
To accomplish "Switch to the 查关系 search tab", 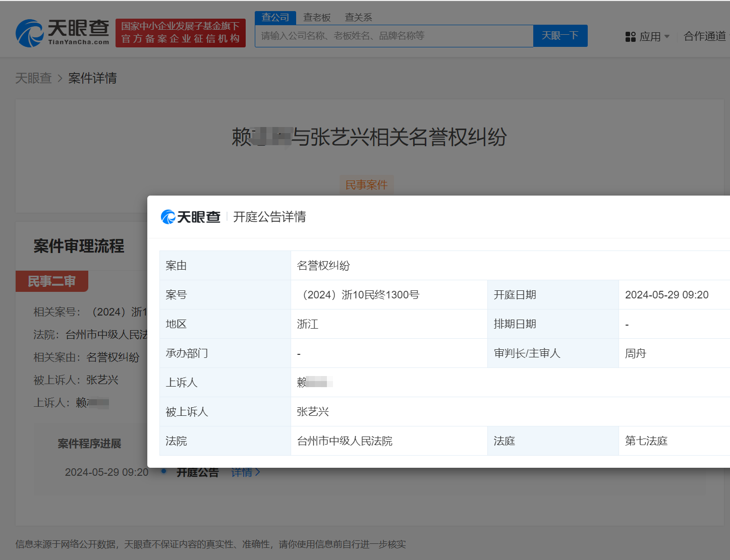I will click(358, 17).
